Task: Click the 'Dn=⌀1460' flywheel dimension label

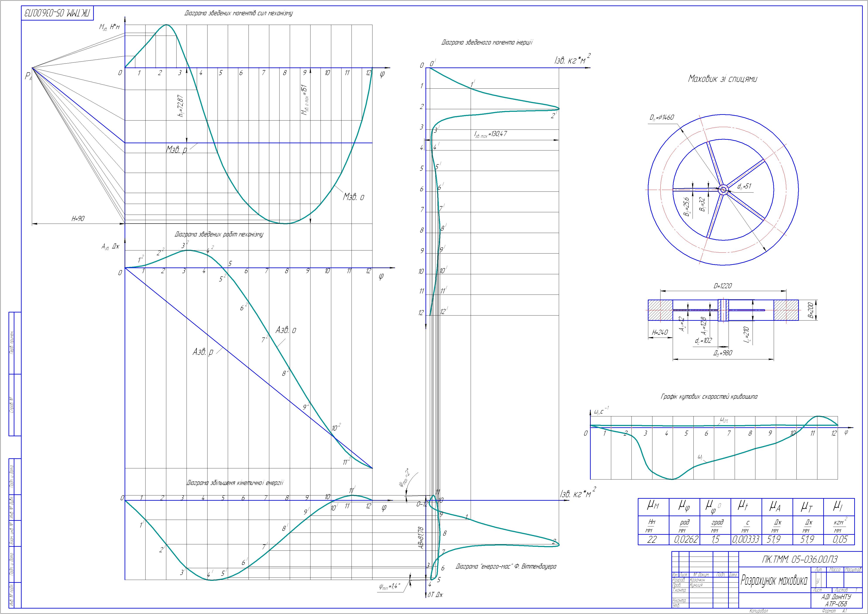Action: [x=662, y=118]
